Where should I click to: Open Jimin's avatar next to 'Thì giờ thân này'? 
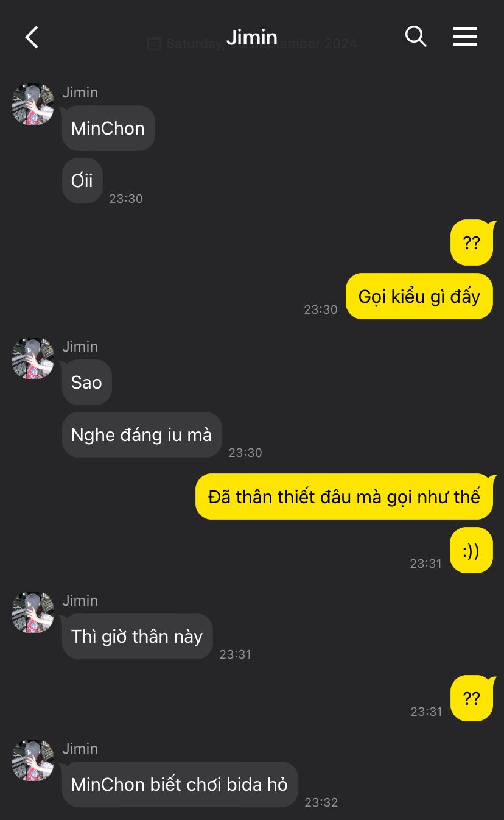tap(33, 612)
